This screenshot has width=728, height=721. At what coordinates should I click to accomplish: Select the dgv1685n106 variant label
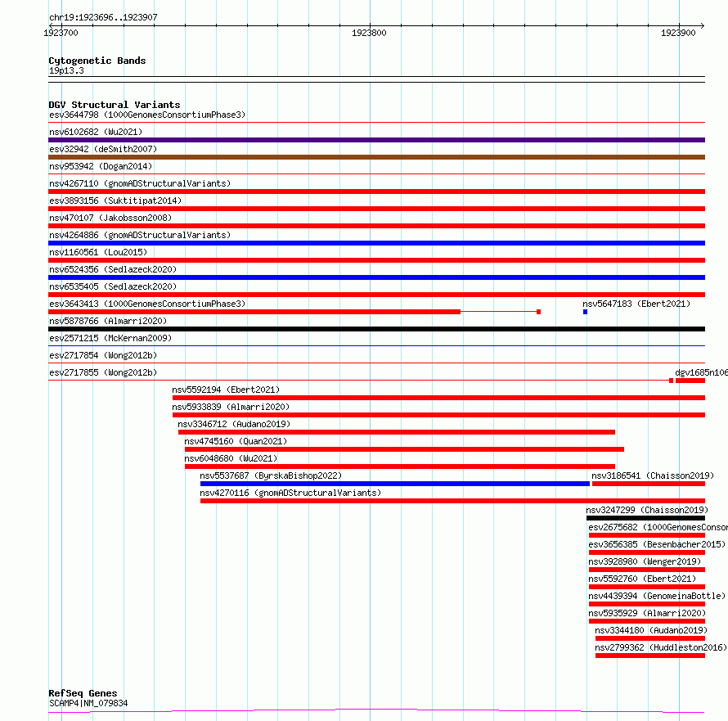tap(701, 372)
